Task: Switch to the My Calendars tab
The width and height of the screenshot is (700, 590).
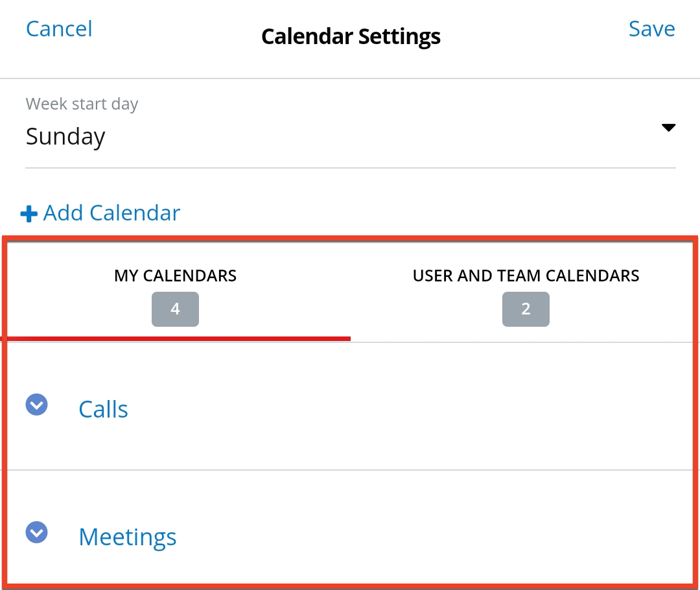Action: [x=175, y=276]
